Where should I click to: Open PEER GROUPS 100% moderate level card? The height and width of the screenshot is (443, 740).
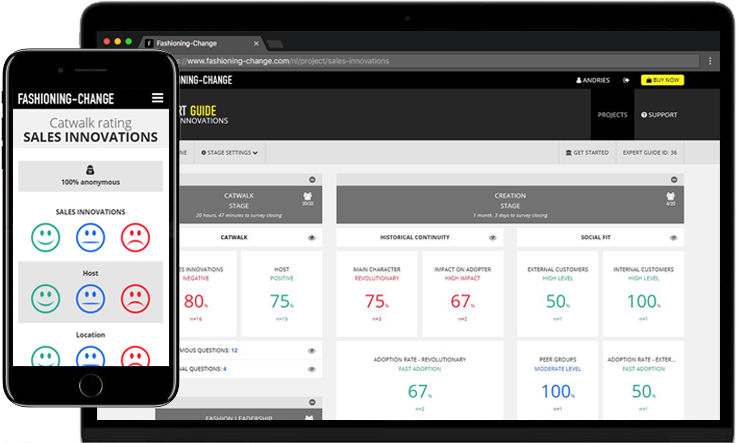[x=557, y=380]
